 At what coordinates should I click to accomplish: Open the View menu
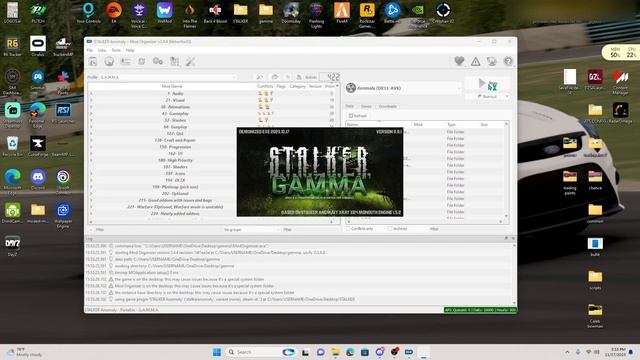point(102,50)
